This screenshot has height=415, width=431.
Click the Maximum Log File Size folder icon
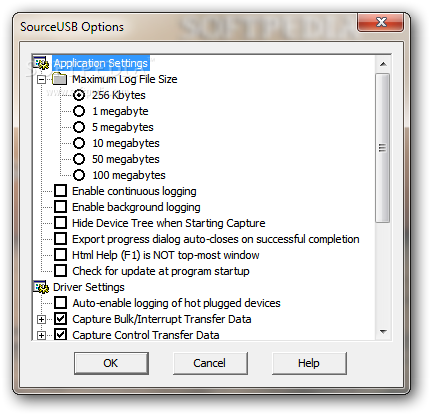click(60, 79)
